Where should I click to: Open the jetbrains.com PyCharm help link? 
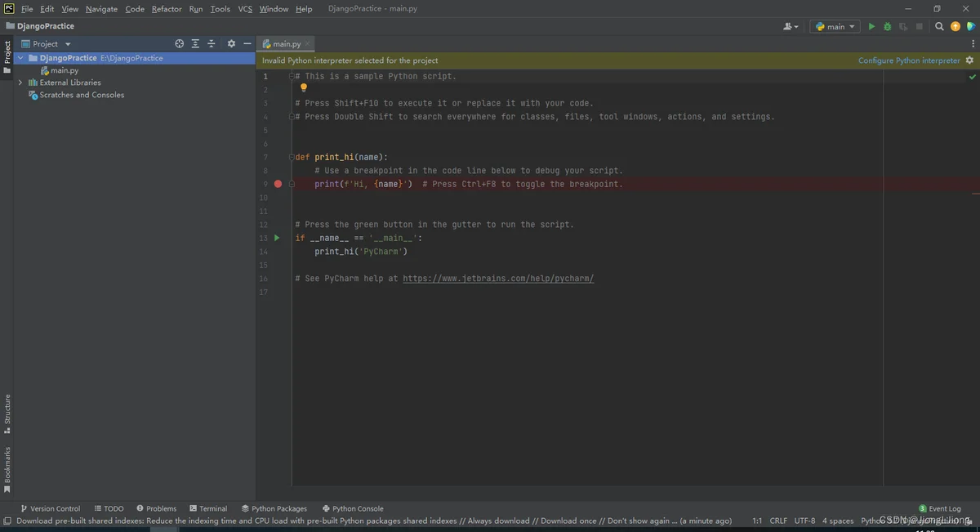498,279
